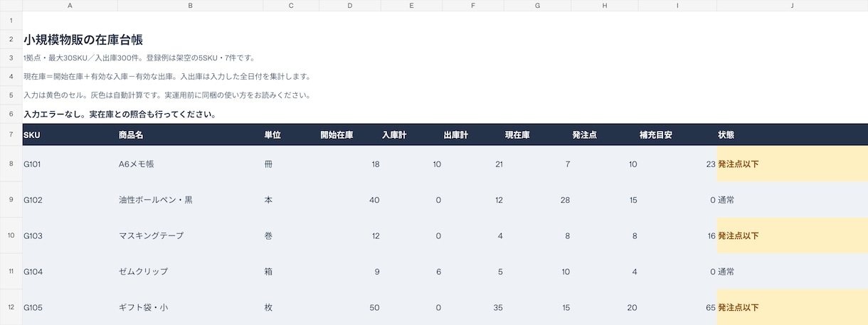This screenshot has height=325, width=868.
Task: Click the unit cell '枚' for G105
Action: point(291,307)
